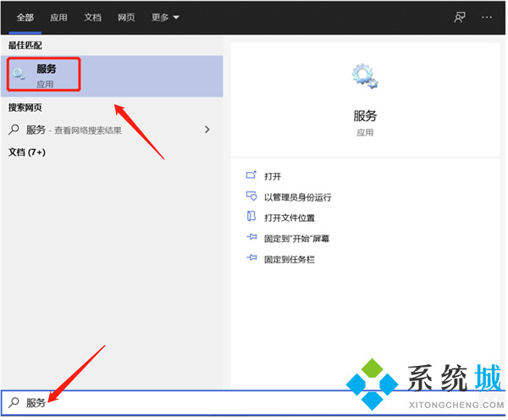Click the feedback person icon in header

coord(460,17)
